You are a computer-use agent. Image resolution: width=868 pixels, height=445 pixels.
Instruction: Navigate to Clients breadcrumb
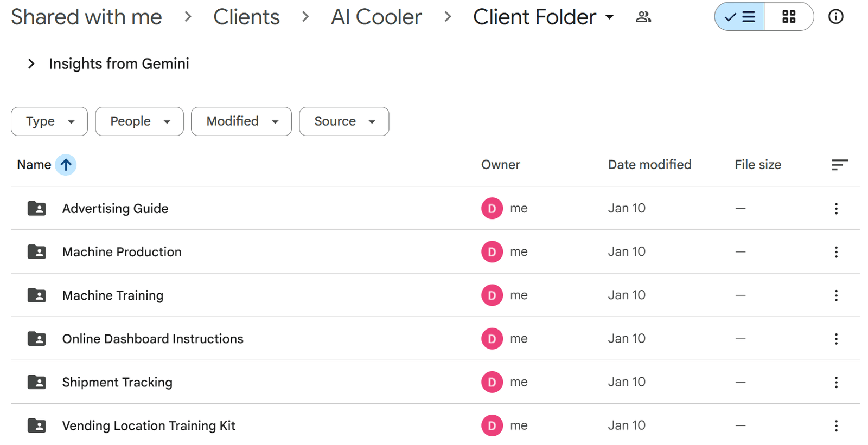coord(246,17)
